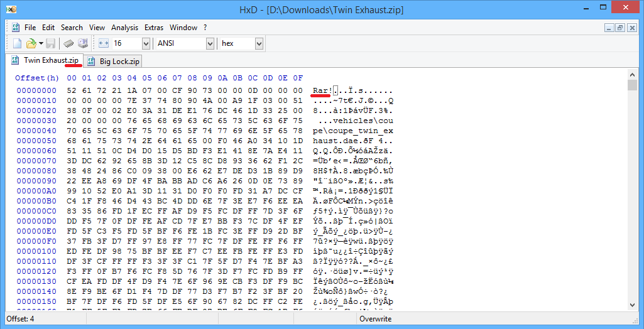
Task: Click the scrollbar down arrow
Action: [633, 305]
